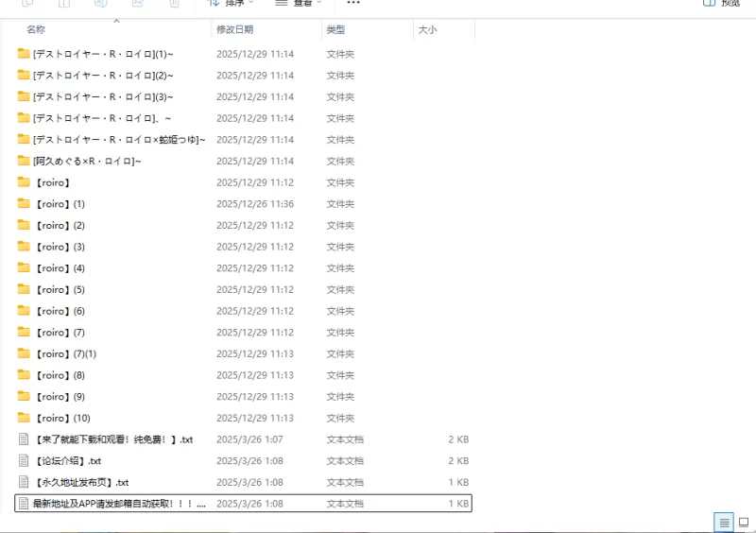This screenshot has width=756, height=533.
Task: Click folder icon of 【roiro】(6)
Action: [x=23, y=311]
